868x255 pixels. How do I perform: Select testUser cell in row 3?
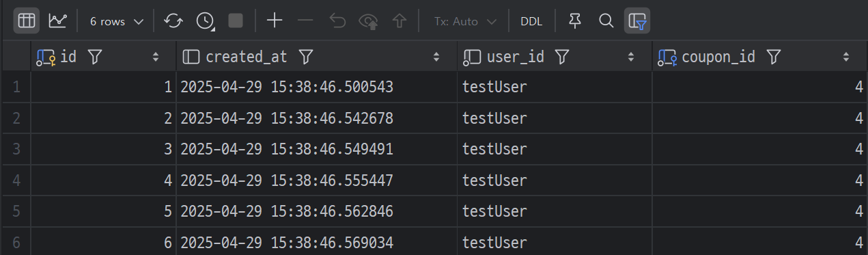point(555,149)
